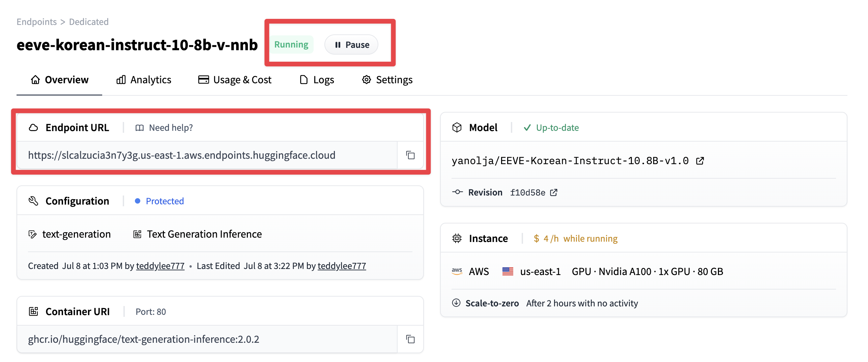Open teddylee777 profile link after Created

click(160, 266)
